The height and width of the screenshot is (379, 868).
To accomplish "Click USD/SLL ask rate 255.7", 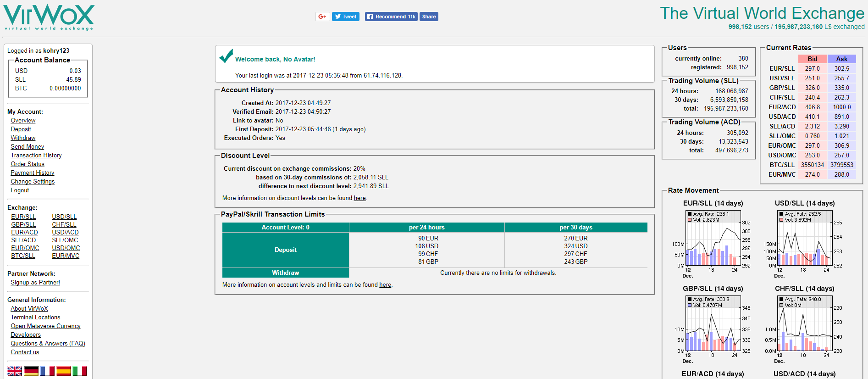I will [842, 78].
